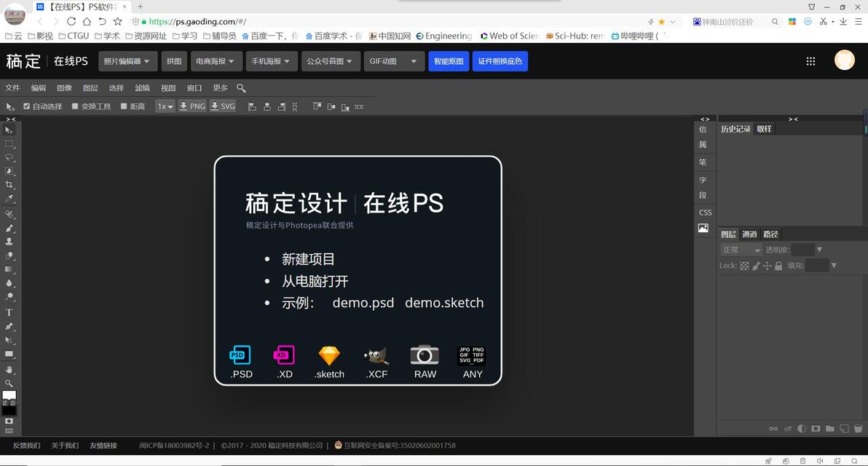
Task: Open the GIF动图 dropdown
Action: (x=394, y=61)
